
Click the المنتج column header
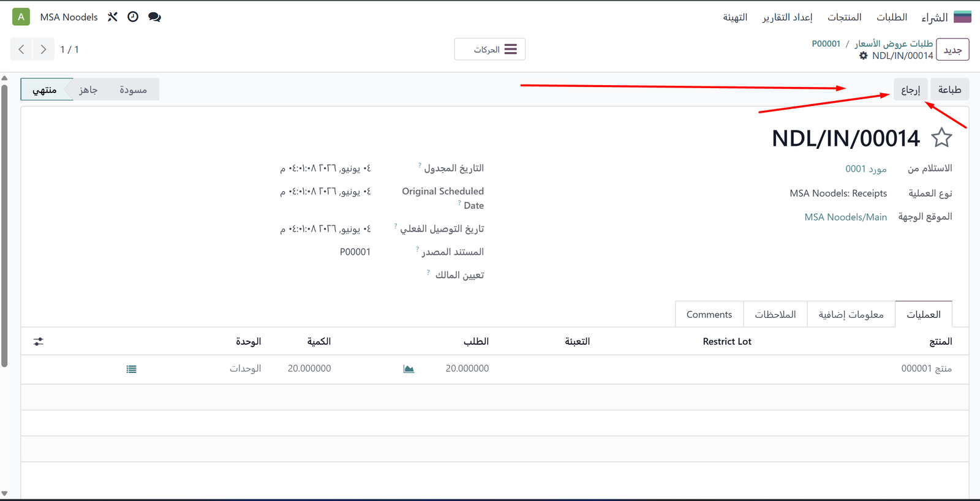(x=940, y=342)
